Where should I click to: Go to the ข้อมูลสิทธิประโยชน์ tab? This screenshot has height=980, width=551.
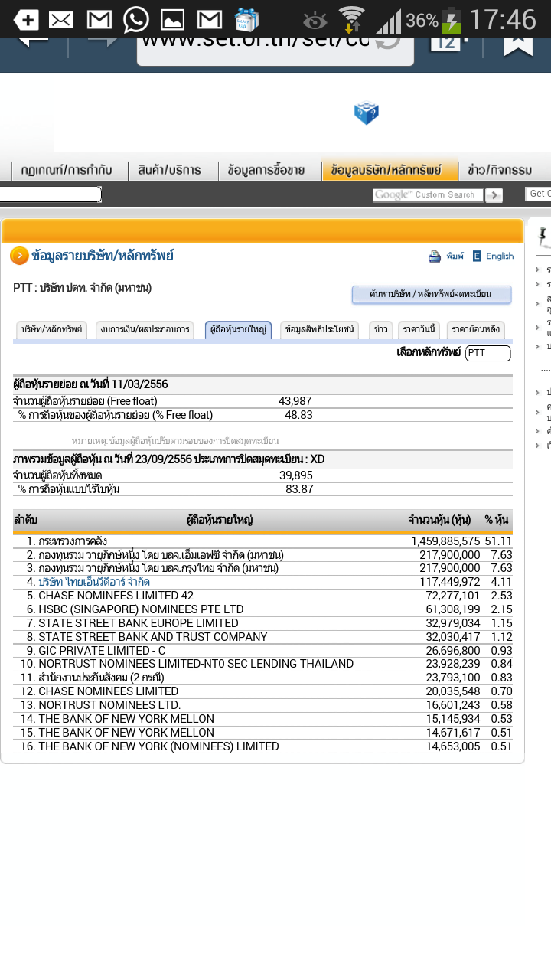[319, 329]
